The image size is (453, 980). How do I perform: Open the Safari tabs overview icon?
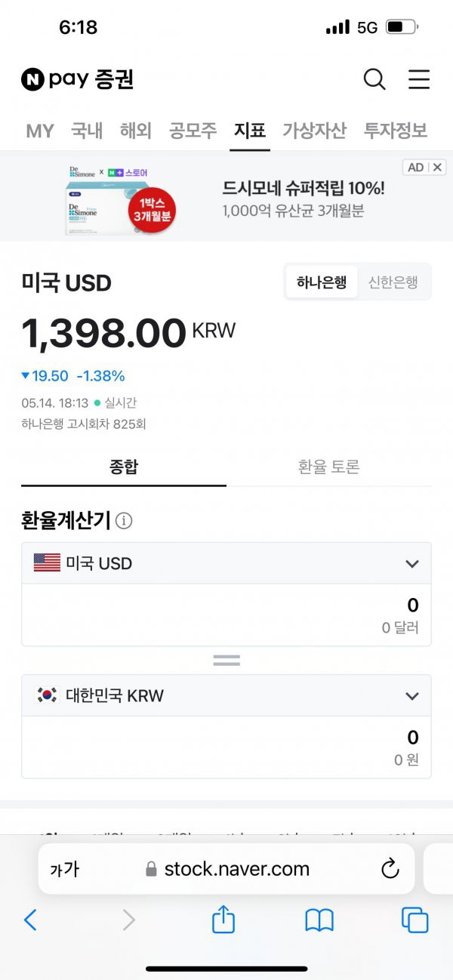415,920
